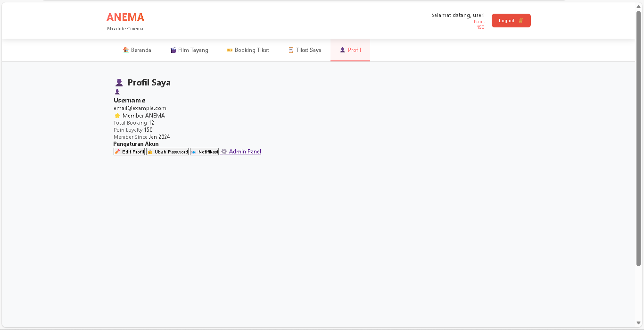The height and width of the screenshot is (330, 644).
Task: Click the vertical scrollbar thumb
Action: point(639,137)
